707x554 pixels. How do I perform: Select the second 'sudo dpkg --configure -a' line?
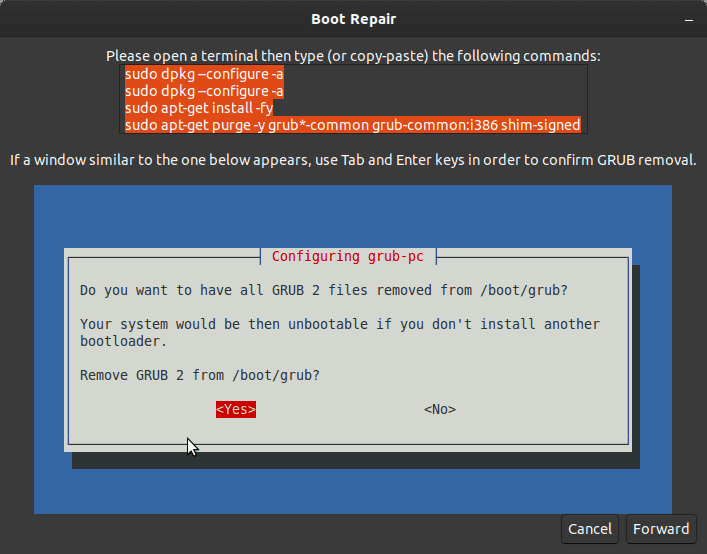[204, 91]
